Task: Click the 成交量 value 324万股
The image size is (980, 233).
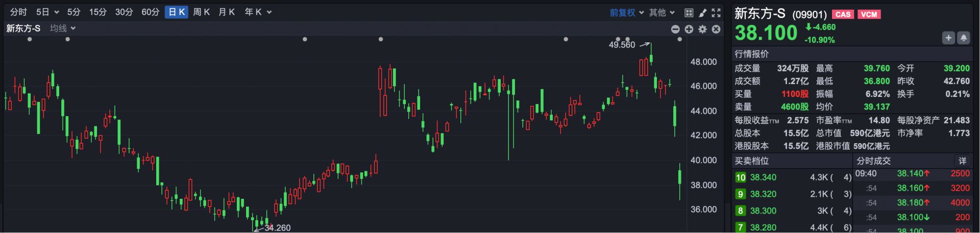Action: (x=793, y=68)
